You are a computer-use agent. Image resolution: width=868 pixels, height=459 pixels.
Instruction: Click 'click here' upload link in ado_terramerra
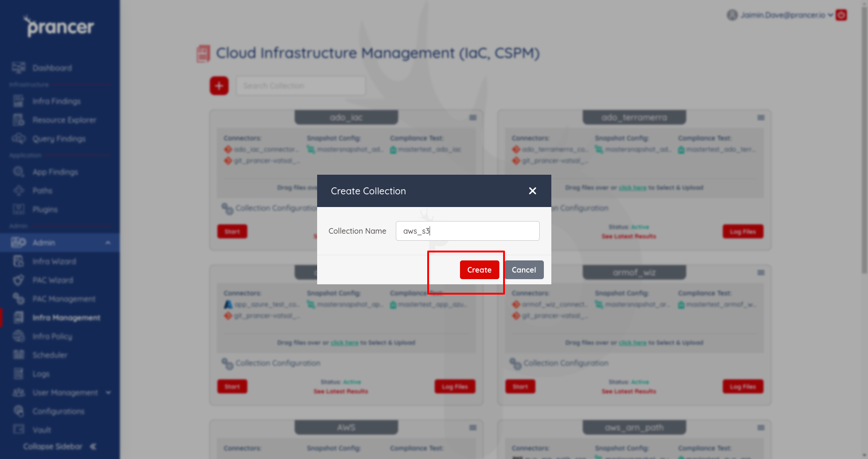click(x=632, y=188)
